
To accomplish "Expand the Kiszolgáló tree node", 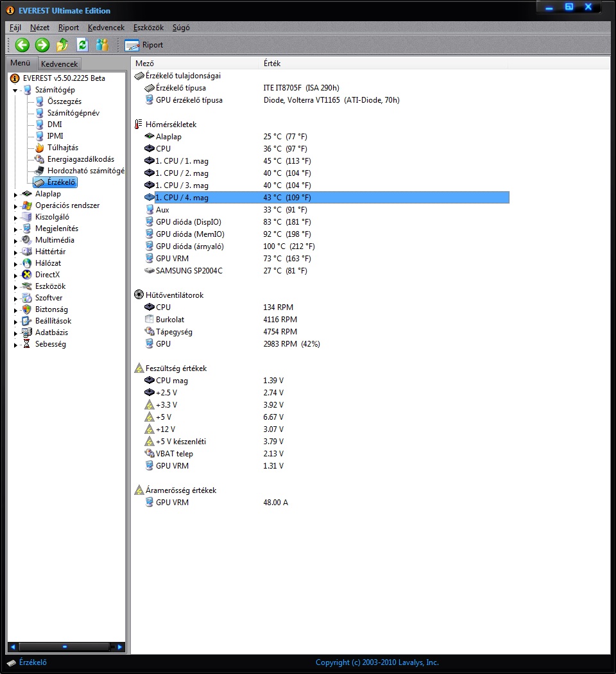I will click(x=15, y=218).
